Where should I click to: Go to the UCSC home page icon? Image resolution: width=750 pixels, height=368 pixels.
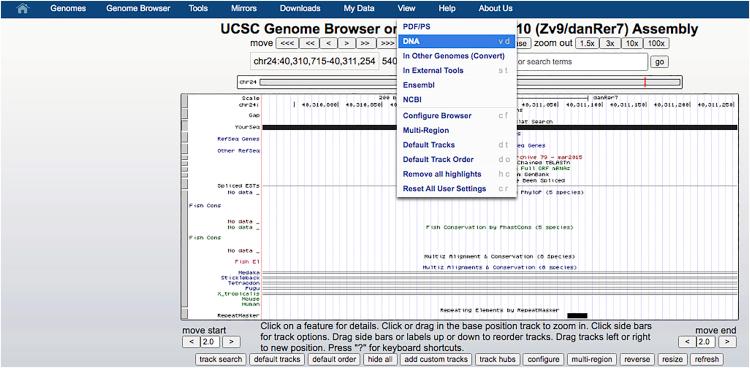click(22, 9)
